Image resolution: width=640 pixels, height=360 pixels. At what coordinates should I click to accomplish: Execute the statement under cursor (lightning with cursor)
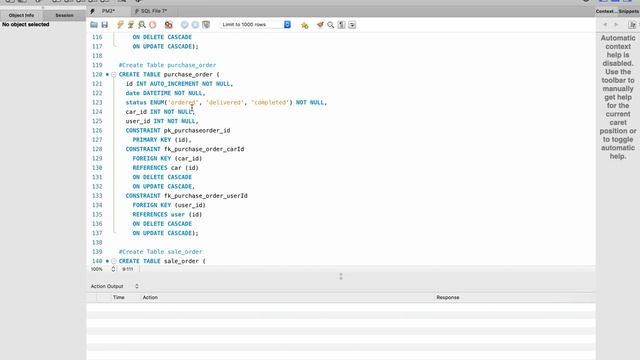[131, 25]
